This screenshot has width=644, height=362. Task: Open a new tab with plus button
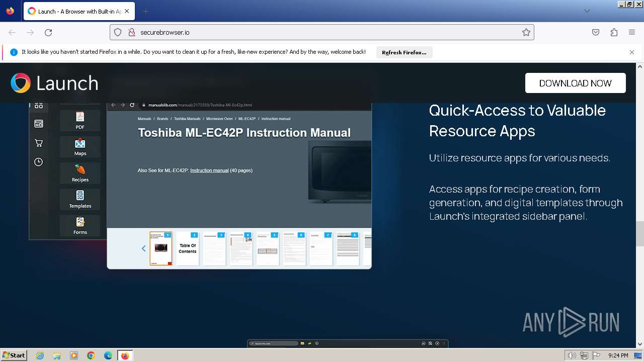(145, 11)
